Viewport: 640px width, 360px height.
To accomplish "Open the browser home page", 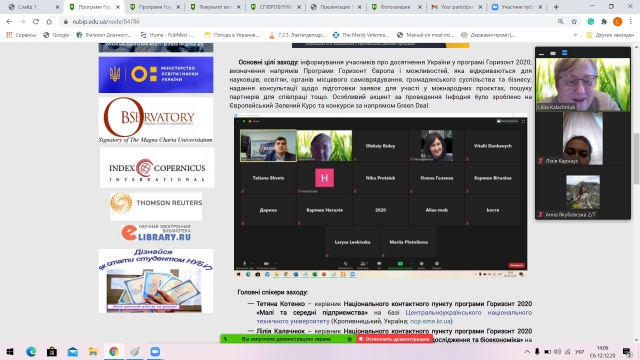I will 49,22.
